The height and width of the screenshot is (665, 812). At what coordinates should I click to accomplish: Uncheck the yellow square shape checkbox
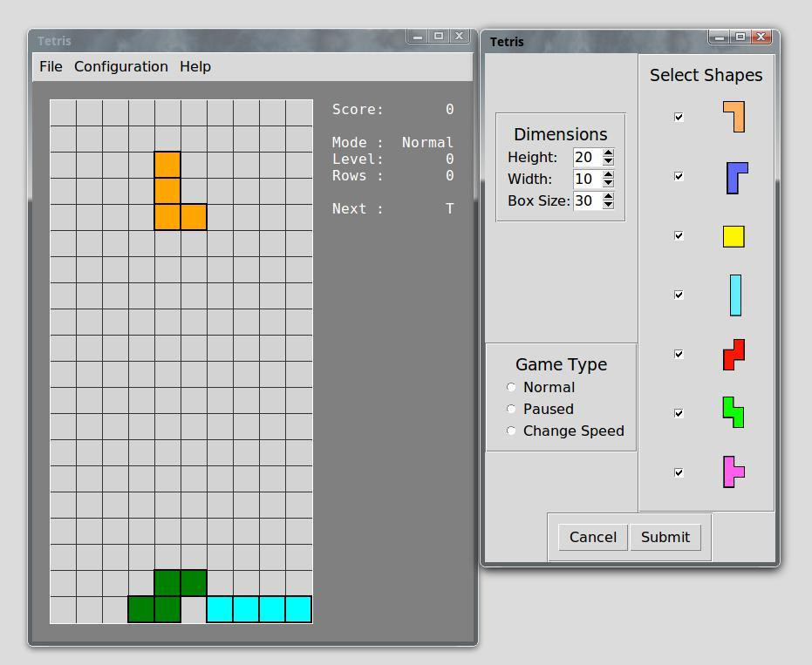(679, 235)
